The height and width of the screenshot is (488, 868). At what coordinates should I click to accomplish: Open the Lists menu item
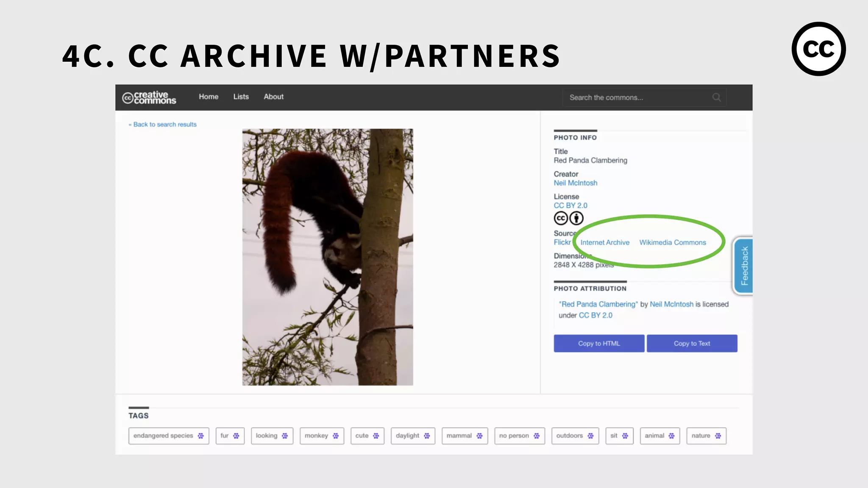[241, 97]
